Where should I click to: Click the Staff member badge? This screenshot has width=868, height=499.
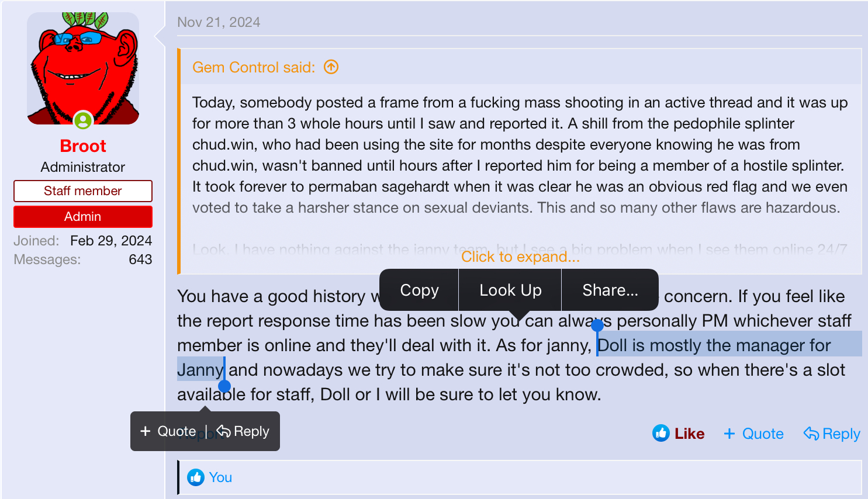(83, 191)
